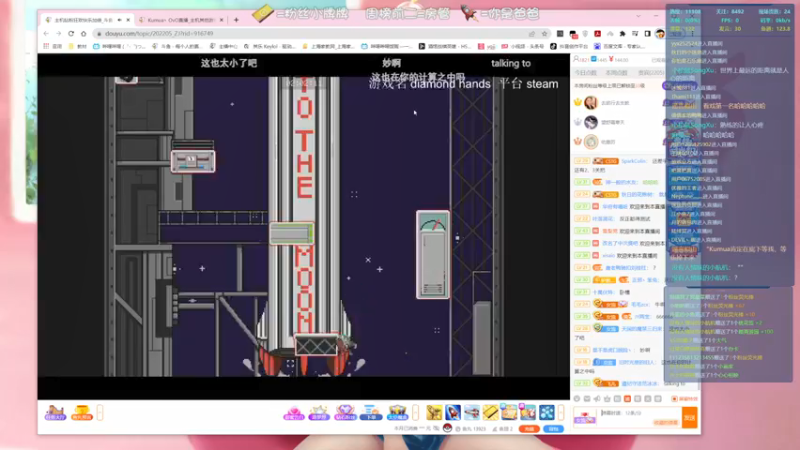
Task: Expand the gift list right arrow
Action: (x=561, y=412)
